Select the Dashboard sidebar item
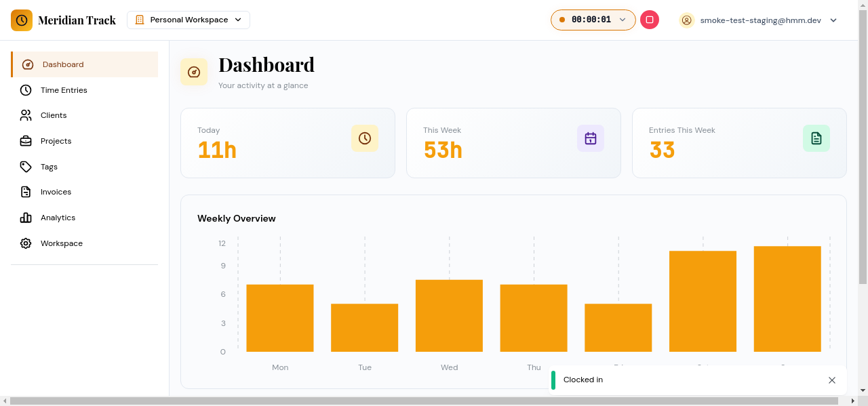 point(63,64)
